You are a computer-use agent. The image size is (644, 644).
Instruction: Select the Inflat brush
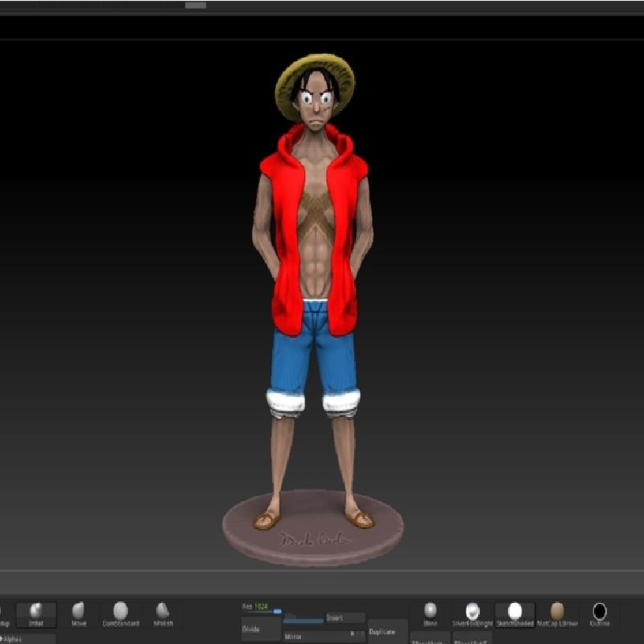[36, 614]
